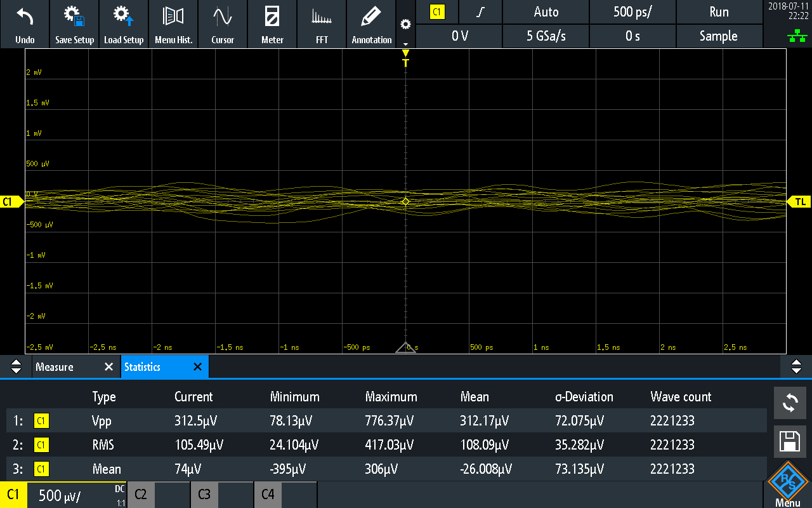Toggle channel C3 on
This screenshot has height=508, width=812.
pyautogui.click(x=222, y=495)
